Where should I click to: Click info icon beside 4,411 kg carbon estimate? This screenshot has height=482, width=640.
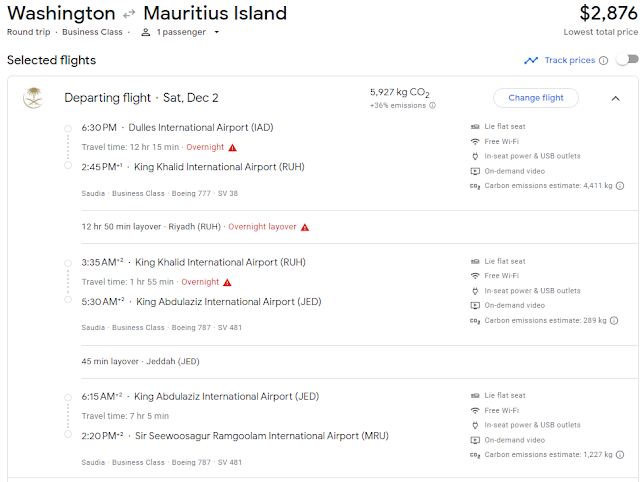pos(620,186)
